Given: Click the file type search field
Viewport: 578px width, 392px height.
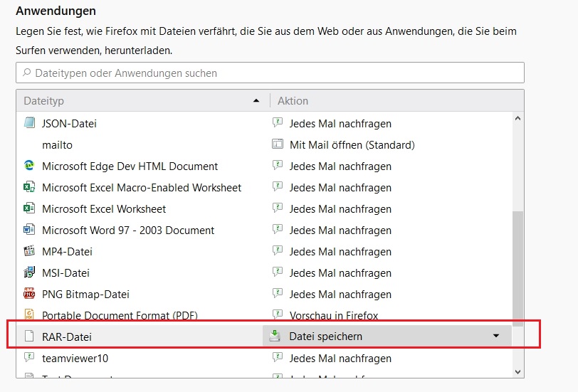Looking at the screenshot, I should click(x=270, y=73).
